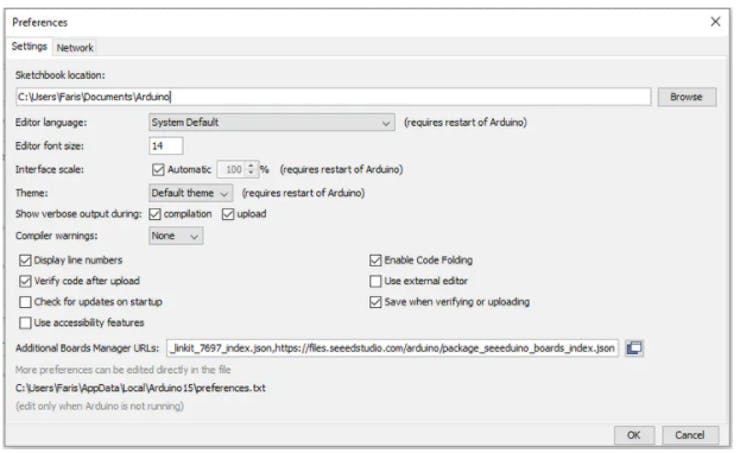Expand the Theme dropdown
The height and width of the screenshot is (453, 740).
coord(190,193)
